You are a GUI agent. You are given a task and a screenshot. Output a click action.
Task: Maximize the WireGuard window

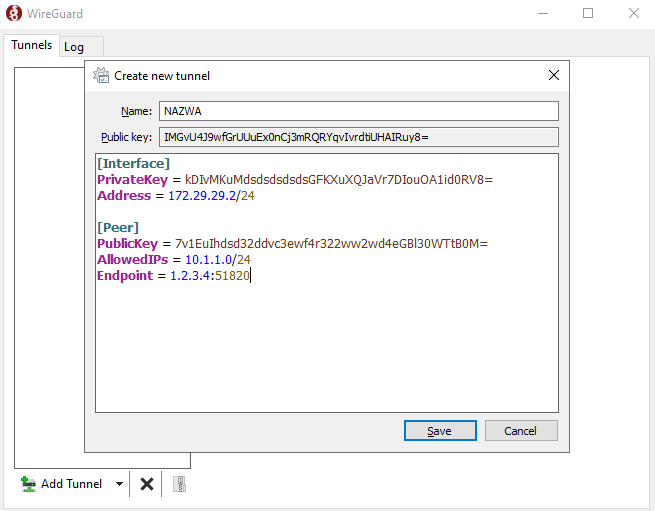click(x=588, y=13)
